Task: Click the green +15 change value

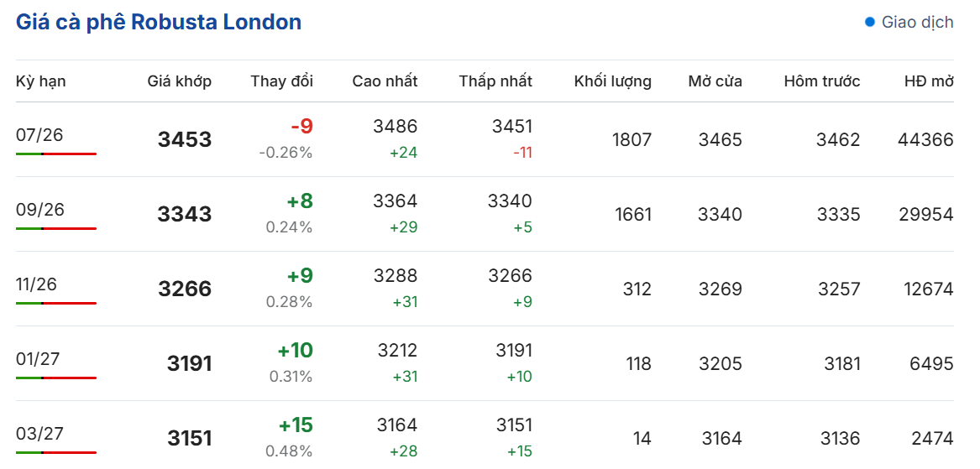Action: [296, 425]
